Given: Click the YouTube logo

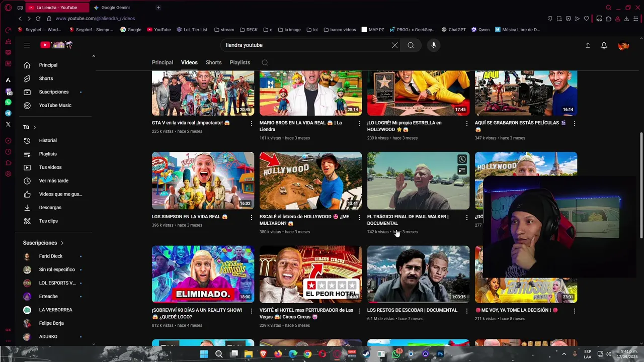Looking at the screenshot, I should [x=56, y=45].
